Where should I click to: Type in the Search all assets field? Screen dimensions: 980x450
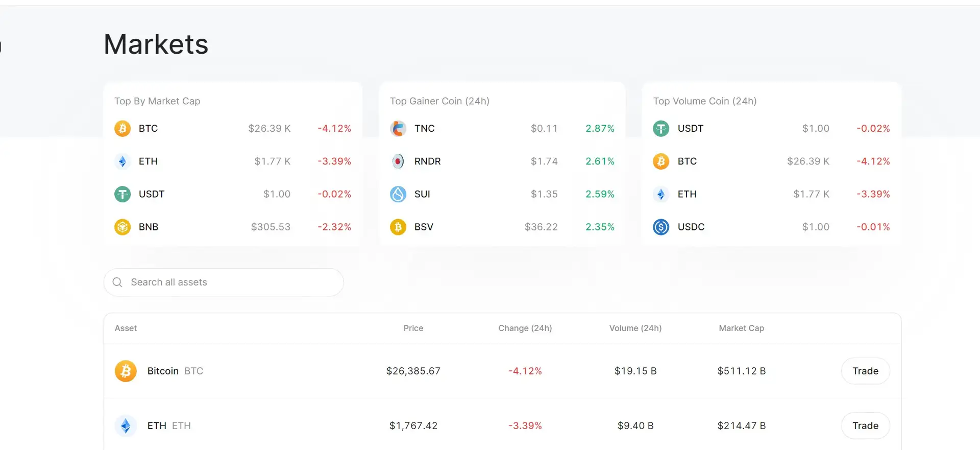point(230,282)
